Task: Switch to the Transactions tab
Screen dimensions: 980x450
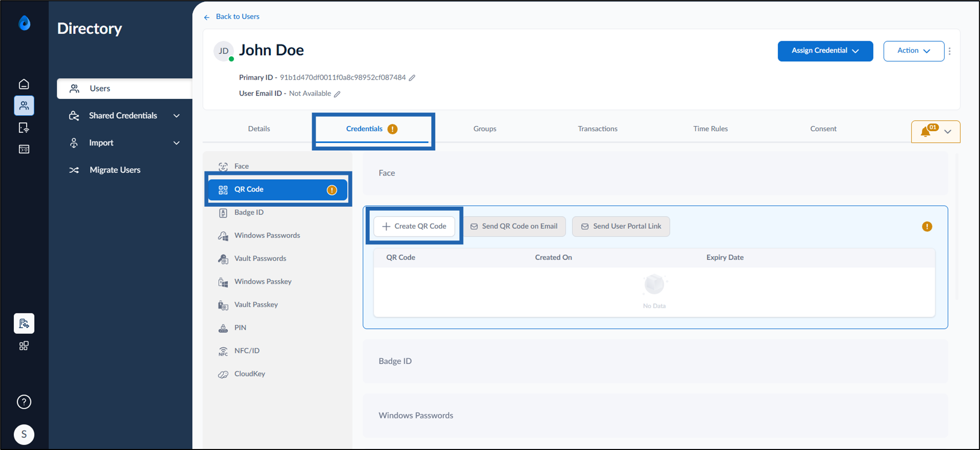Action: tap(597, 129)
